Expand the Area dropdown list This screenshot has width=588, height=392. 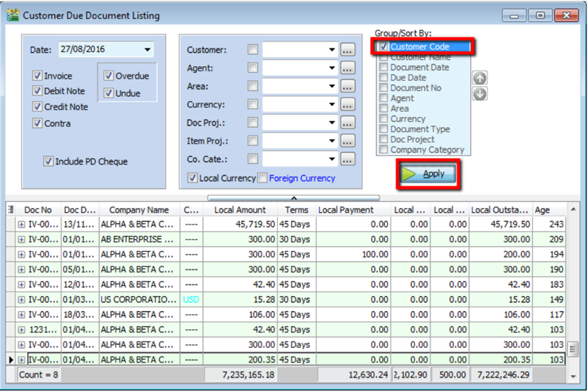coord(332,87)
